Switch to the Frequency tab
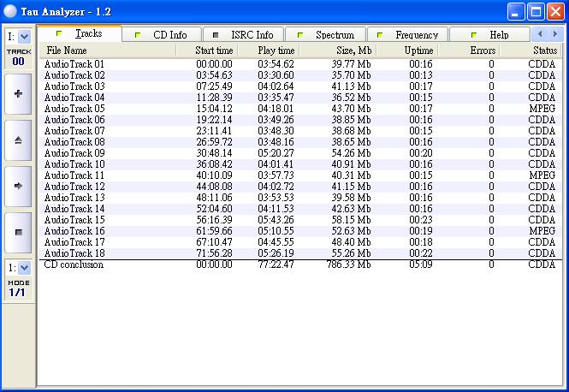The height and width of the screenshot is (392, 569). click(408, 35)
